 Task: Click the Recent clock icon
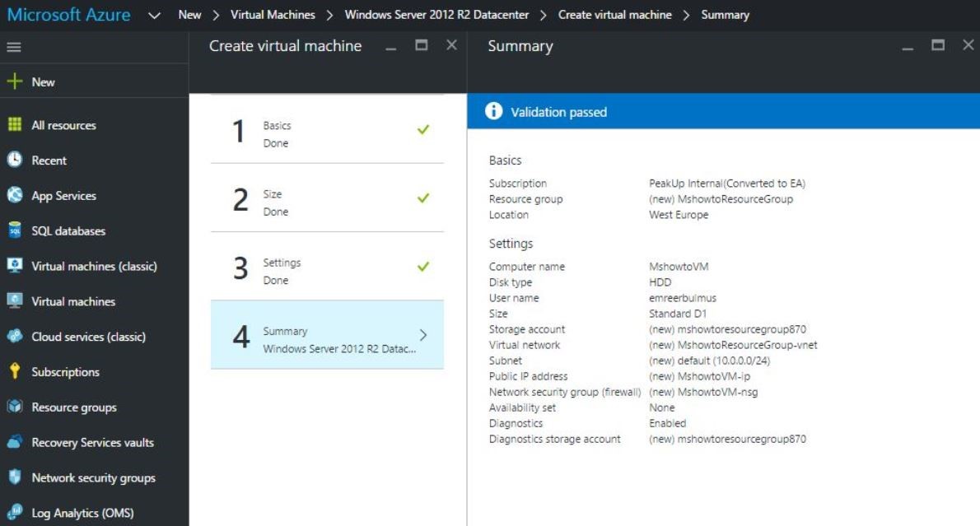click(x=14, y=160)
